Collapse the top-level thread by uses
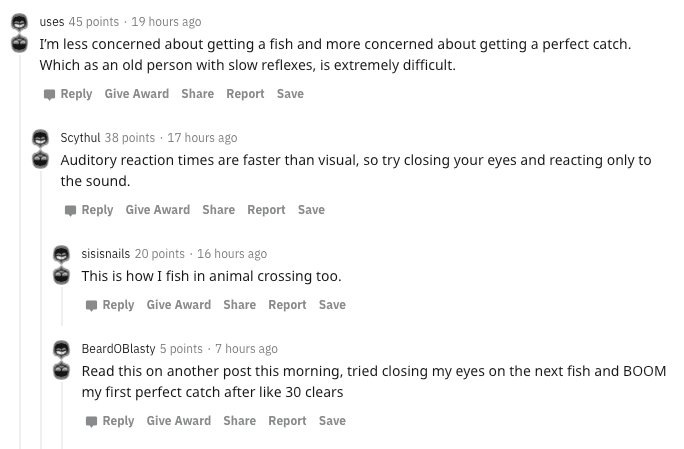Image resolution: width=684 pixels, height=449 pixels. coord(19,250)
